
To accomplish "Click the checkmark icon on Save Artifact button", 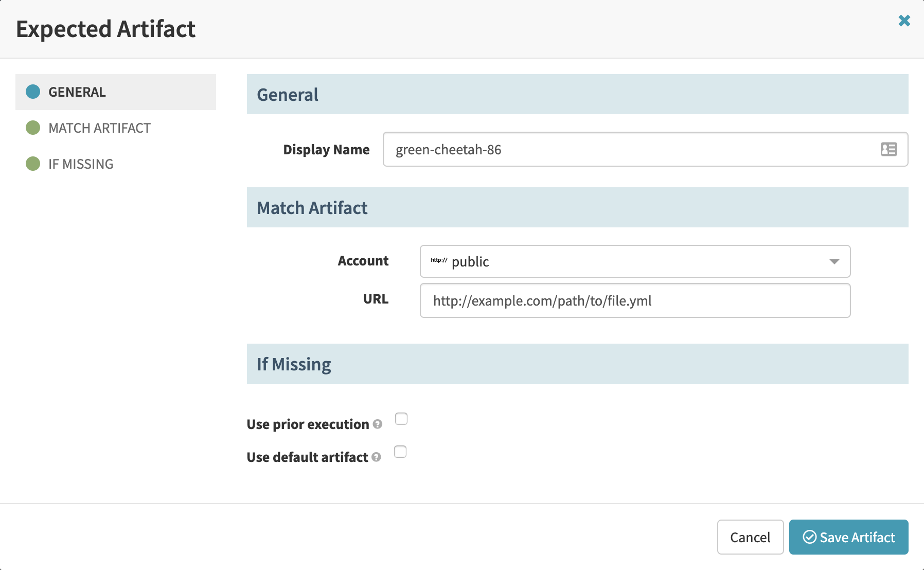I will 810,537.
